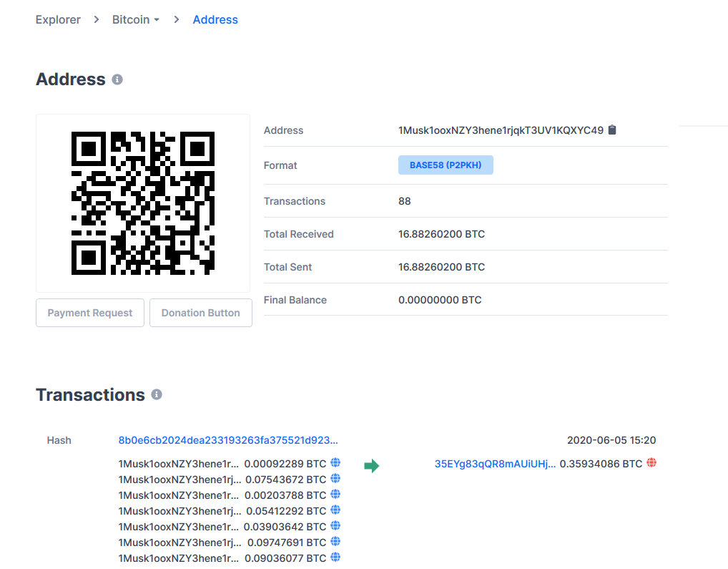Open the receiving address 35EYg83qQR8mAUiUHj
The image size is (728, 569).
[496, 464]
